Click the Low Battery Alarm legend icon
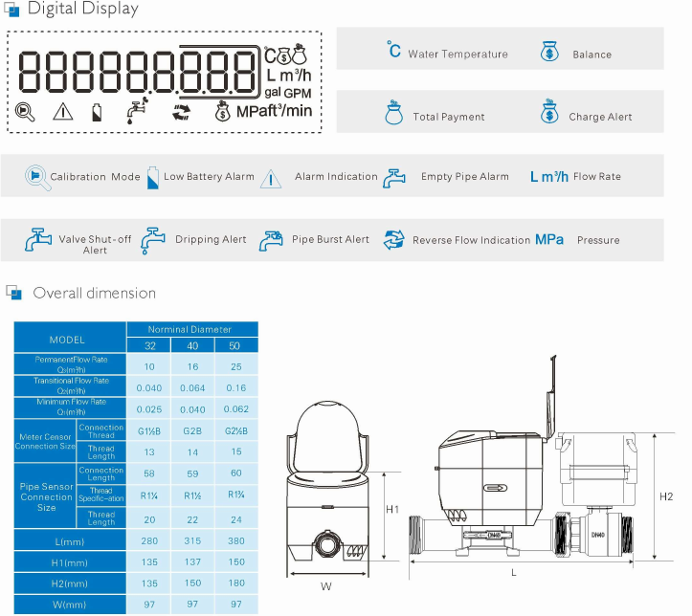 153,177
